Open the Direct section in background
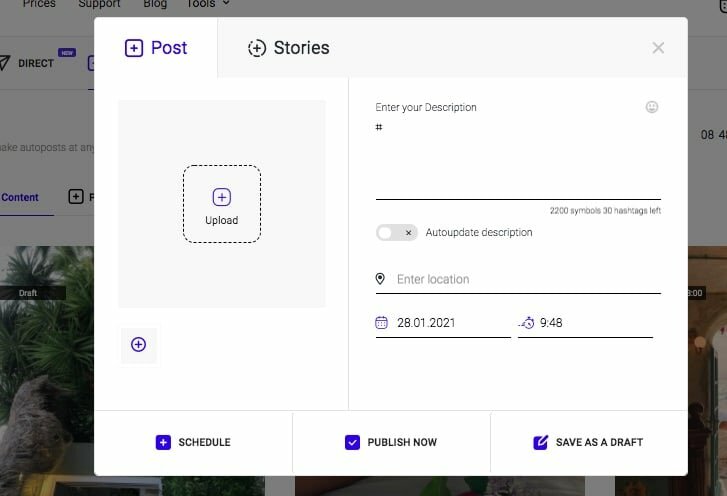This screenshot has width=727, height=496. (x=36, y=63)
